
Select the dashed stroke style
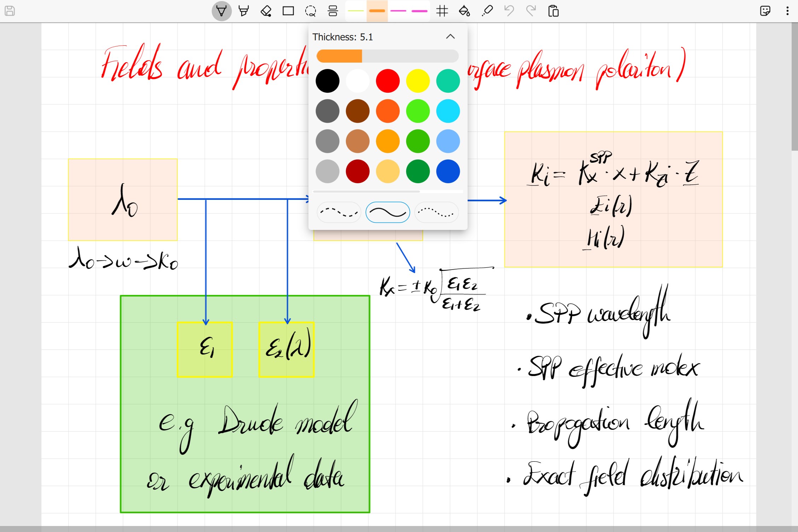pyautogui.click(x=339, y=212)
